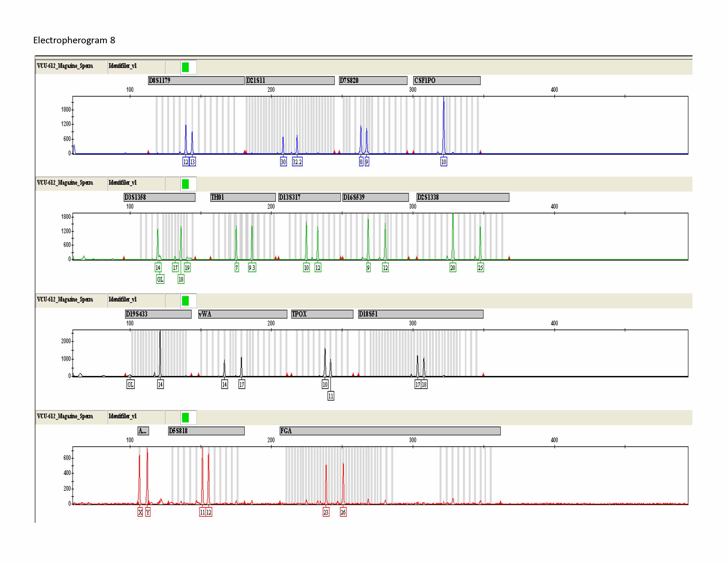
Task: Click allele 25 label at D2S1338
Action: (480, 268)
